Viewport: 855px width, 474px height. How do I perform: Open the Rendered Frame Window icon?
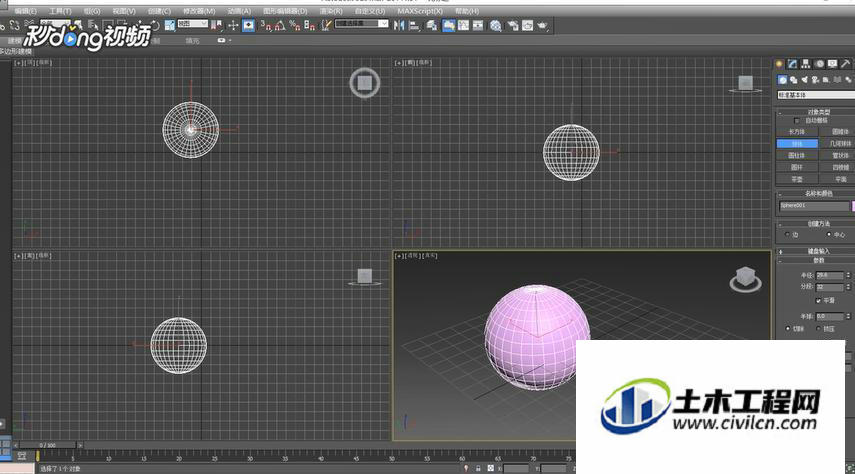coord(527,25)
